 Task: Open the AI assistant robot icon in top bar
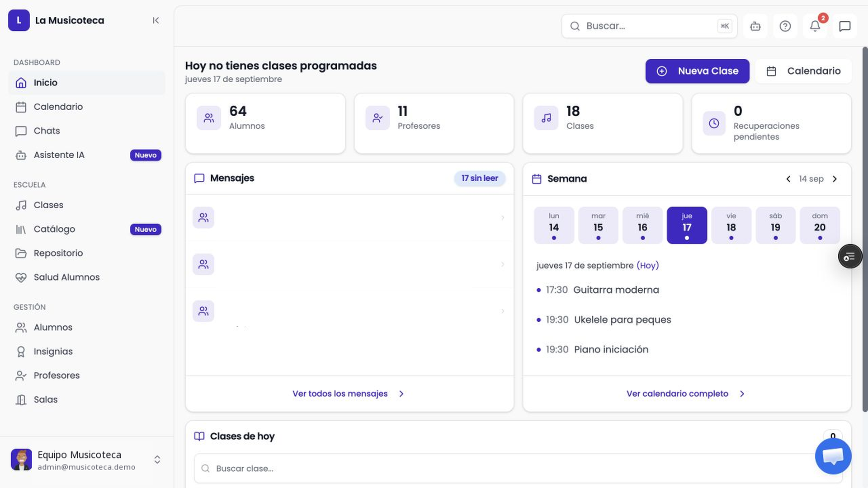pos(755,26)
